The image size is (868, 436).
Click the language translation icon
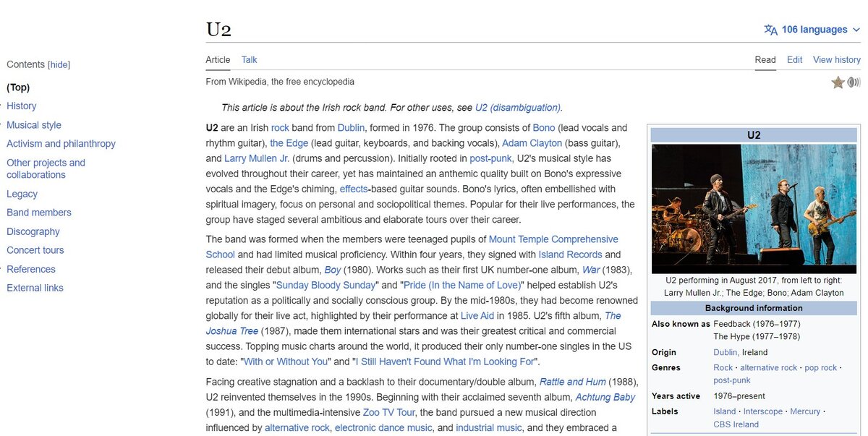pos(771,30)
